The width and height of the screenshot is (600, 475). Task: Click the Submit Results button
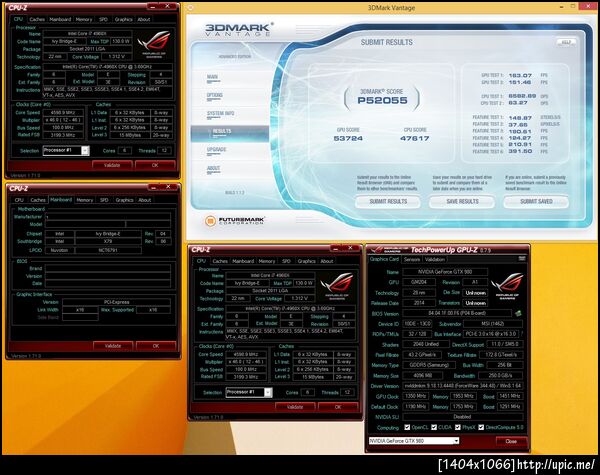click(x=388, y=201)
